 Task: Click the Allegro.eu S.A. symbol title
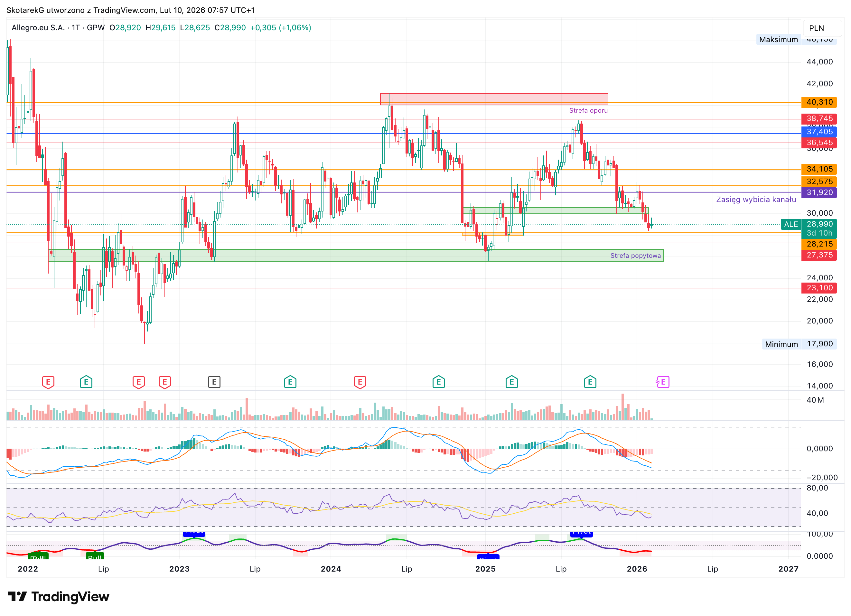coord(38,28)
